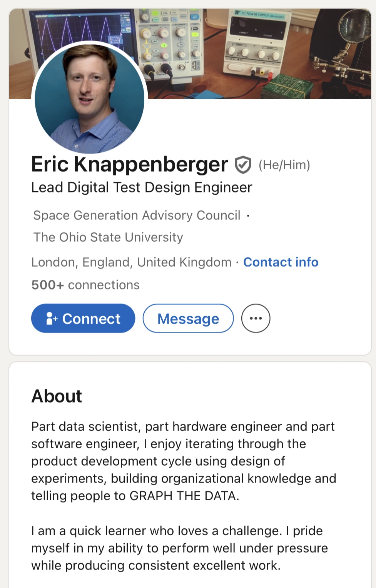Open Space Generation Advisory Council page
The height and width of the screenshot is (588, 376).
point(137,215)
